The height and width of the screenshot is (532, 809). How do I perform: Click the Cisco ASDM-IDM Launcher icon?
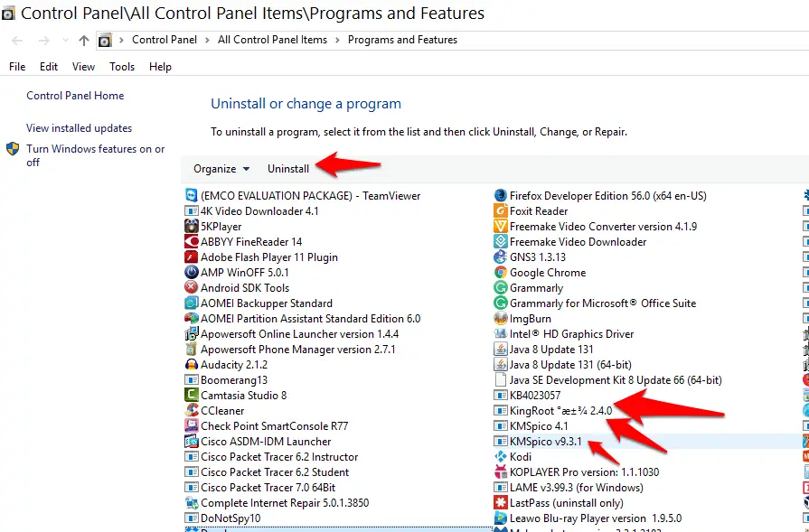192,442
